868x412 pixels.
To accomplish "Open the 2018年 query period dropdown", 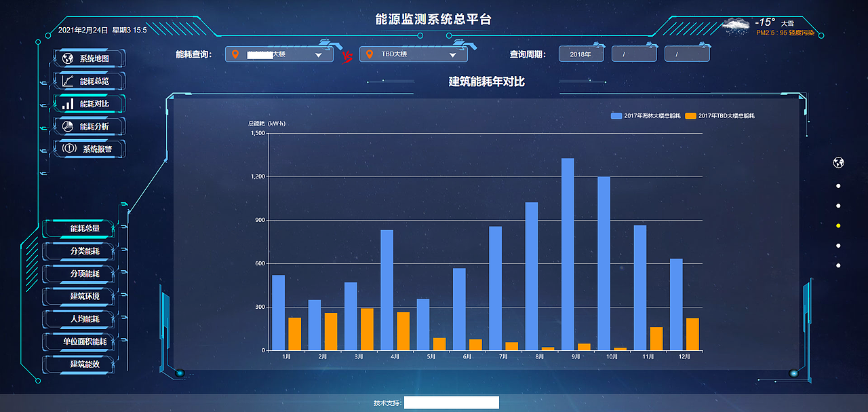I will point(581,52).
